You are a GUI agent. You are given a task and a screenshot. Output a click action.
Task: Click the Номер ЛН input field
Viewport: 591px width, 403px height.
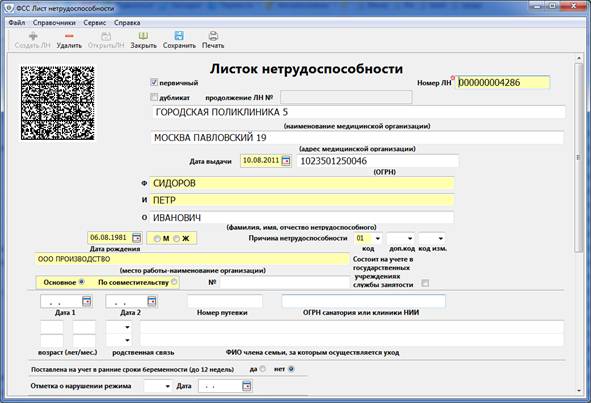503,83
